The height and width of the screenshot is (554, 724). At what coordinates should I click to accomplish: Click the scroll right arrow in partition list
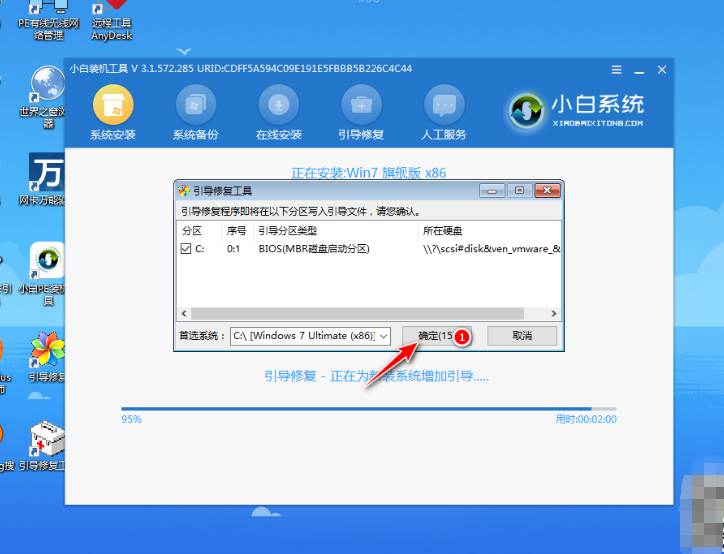pyautogui.click(x=554, y=314)
